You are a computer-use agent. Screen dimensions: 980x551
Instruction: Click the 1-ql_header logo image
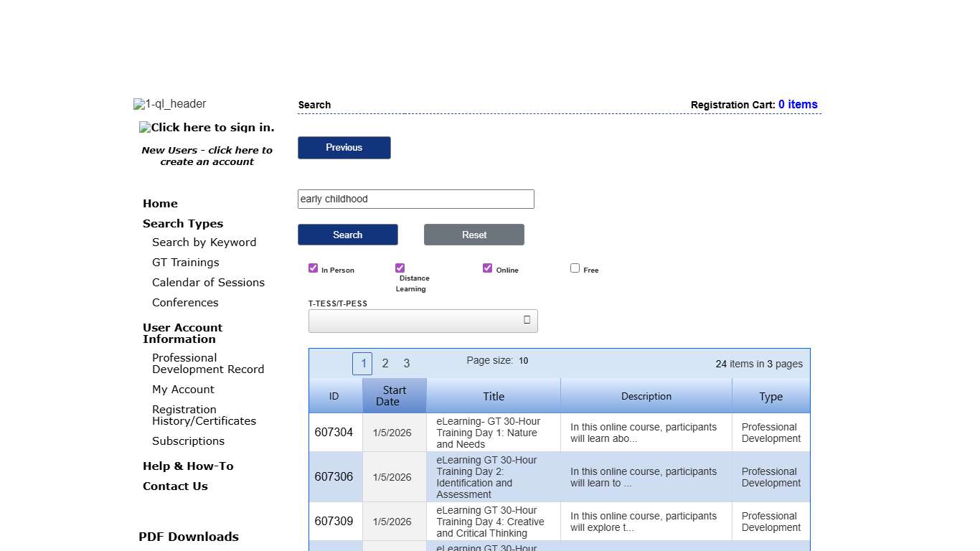point(170,104)
